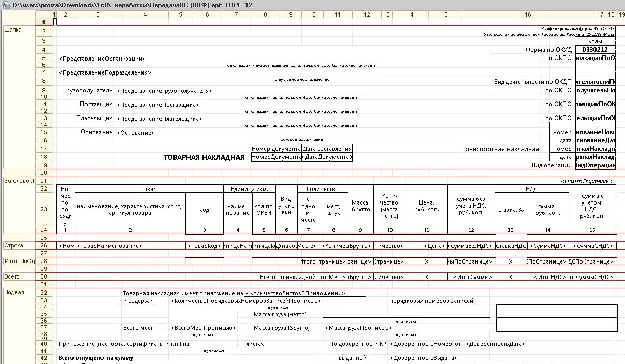
Task: Click row header 23
Action: [x=44, y=209]
